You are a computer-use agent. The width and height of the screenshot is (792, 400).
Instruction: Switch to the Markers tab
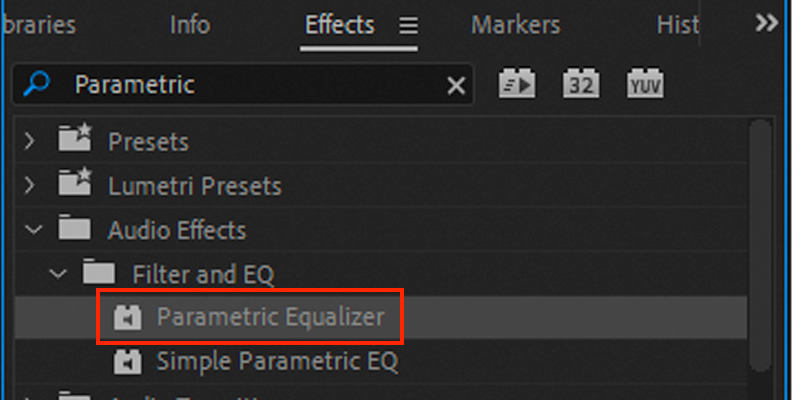tap(515, 25)
